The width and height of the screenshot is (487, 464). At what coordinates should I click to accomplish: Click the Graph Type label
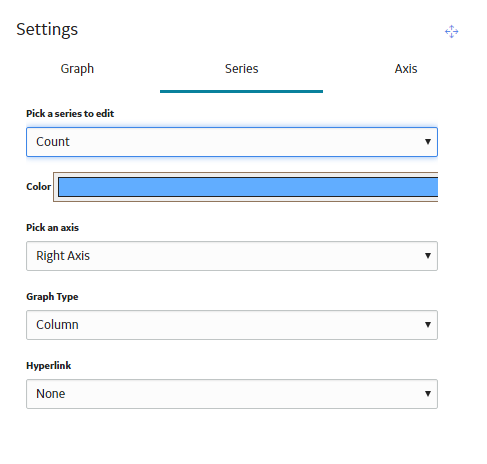coord(52,297)
